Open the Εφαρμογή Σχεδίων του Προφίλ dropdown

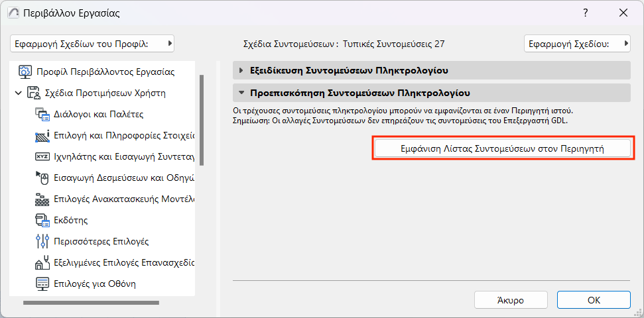92,44
